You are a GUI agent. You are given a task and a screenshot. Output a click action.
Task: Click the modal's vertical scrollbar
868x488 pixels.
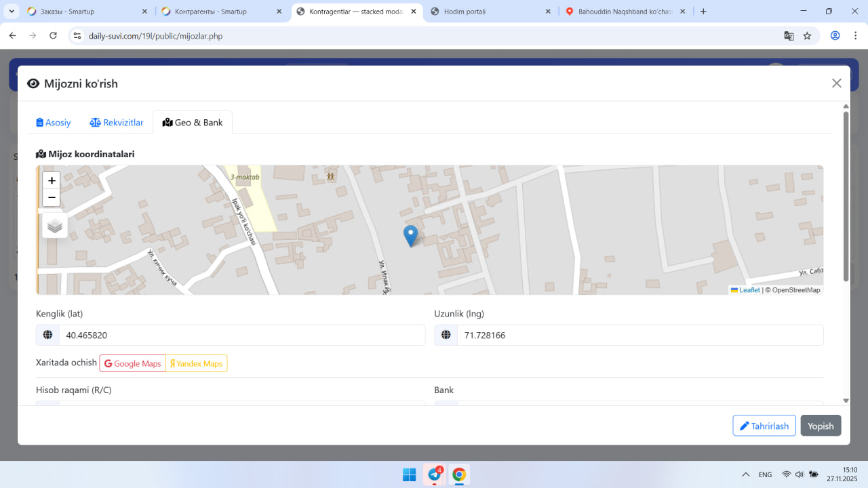(x=846, y=197)
